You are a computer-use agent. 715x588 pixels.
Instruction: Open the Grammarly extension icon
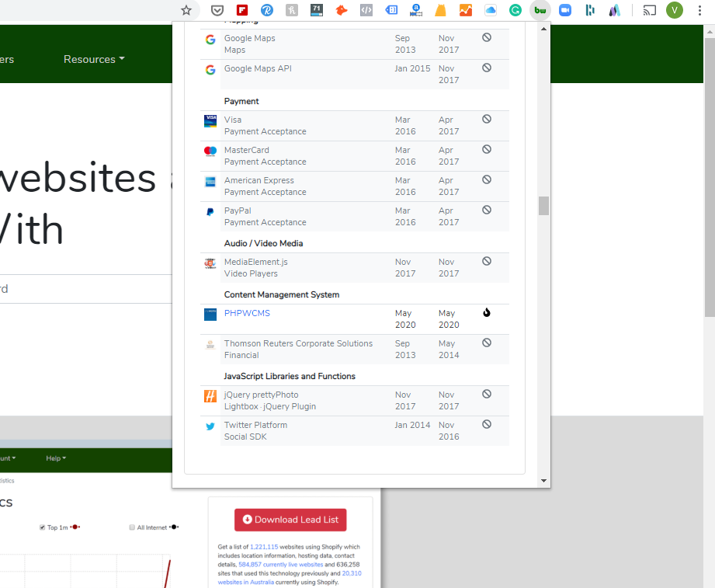[x=515, y=10]
